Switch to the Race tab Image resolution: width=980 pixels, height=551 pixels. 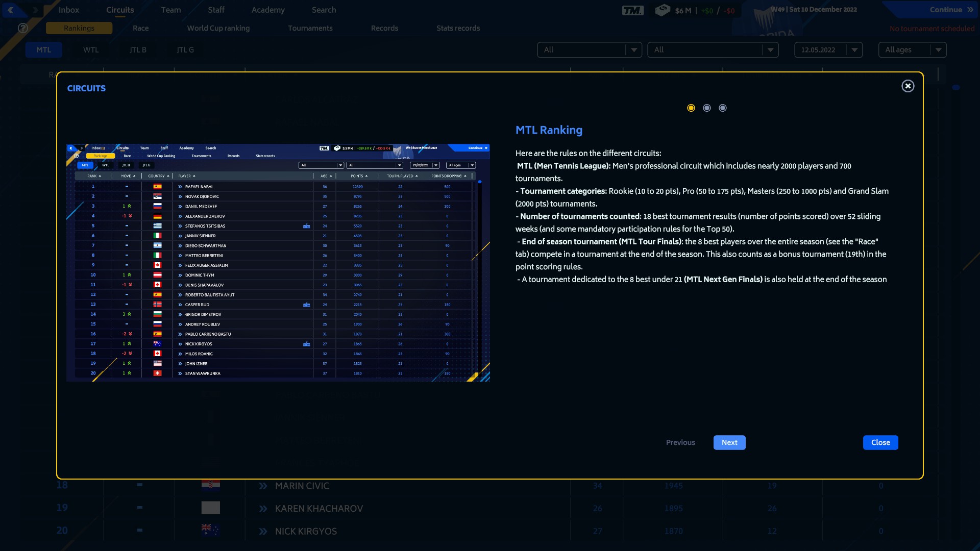pyautogui.click(x=141, y=28)
